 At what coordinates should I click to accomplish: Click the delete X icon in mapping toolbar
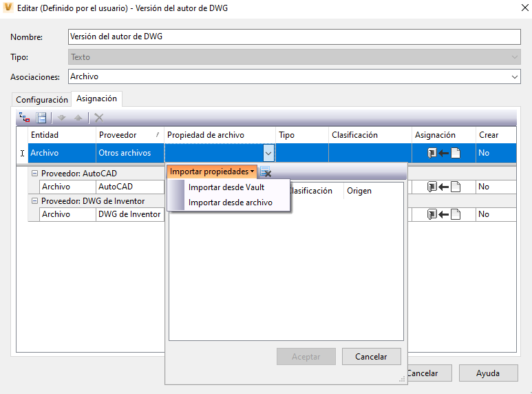(x=98, y=118)
